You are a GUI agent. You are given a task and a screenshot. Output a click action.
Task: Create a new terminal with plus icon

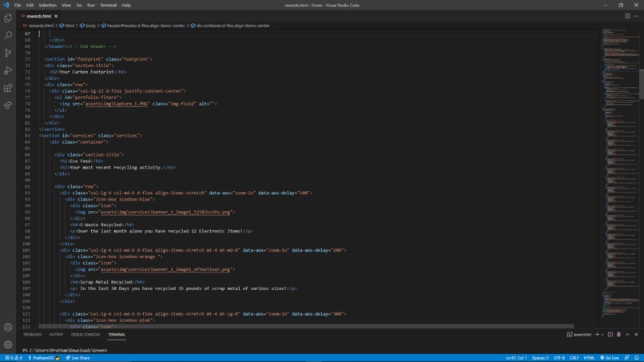(x=597, y=335)
